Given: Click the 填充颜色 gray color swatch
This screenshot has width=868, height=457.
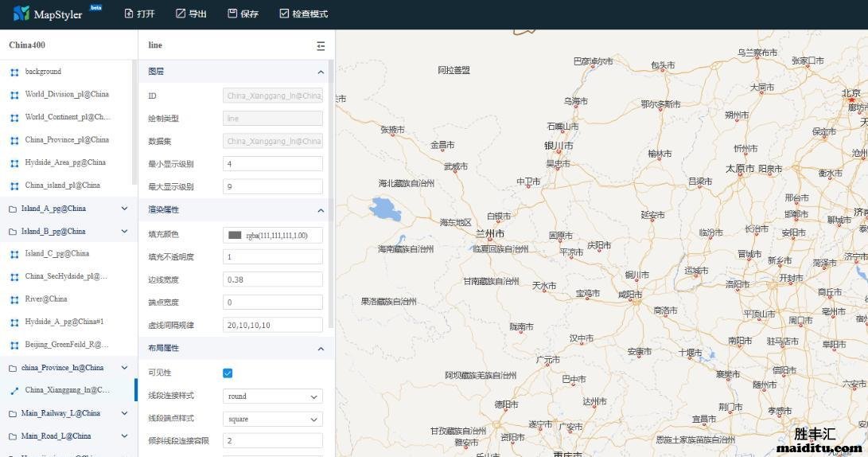Looking at the screenshot, I should pyautogui.click(x=235, y=235).
